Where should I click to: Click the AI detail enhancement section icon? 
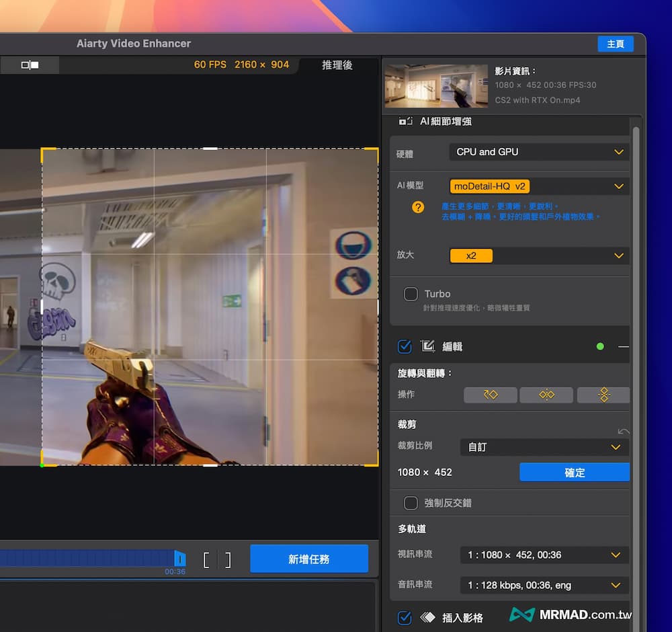pos(405,121)
